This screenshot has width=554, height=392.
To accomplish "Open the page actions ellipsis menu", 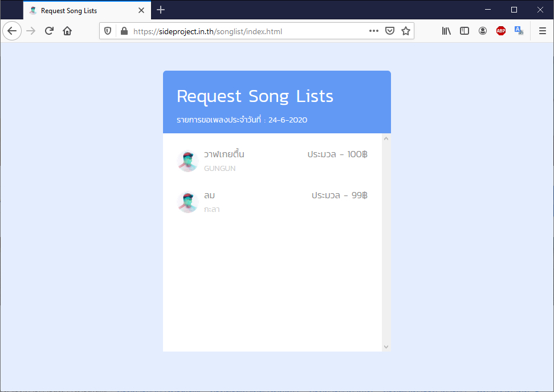I will (373, 31).
